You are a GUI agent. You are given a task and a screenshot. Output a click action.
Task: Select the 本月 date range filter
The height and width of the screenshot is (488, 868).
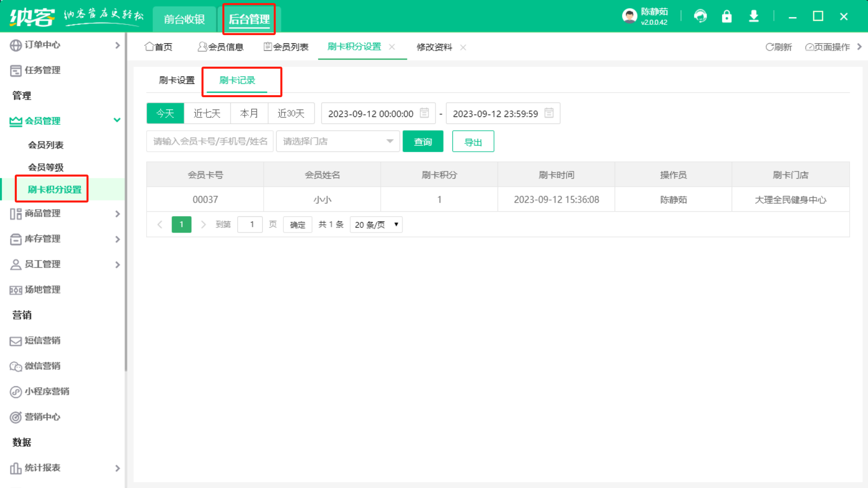coord(249,113)
